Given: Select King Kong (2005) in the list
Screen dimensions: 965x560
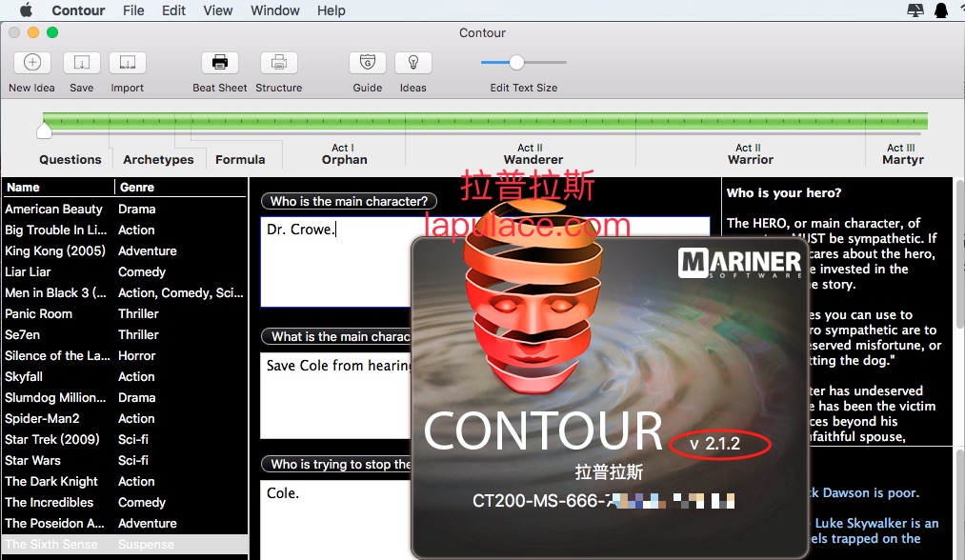Looking at the screenshot, I should (x=125, y=251).
